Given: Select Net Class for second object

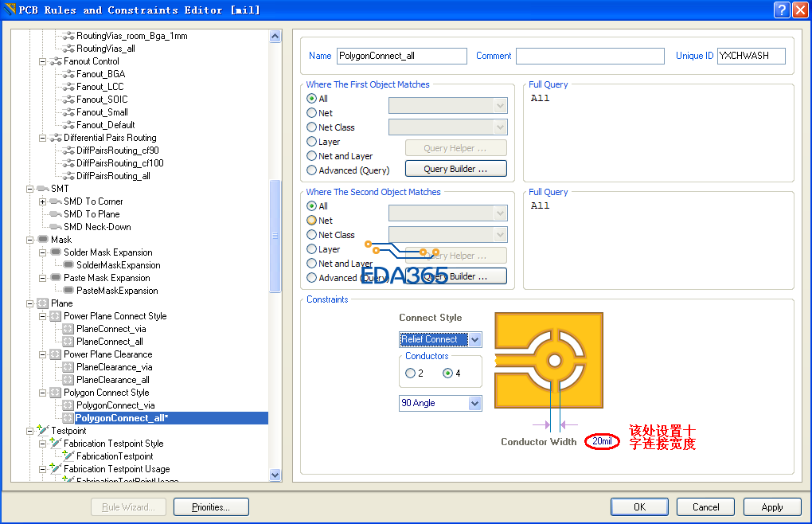Looking at the screenshot, I should 312,235.
